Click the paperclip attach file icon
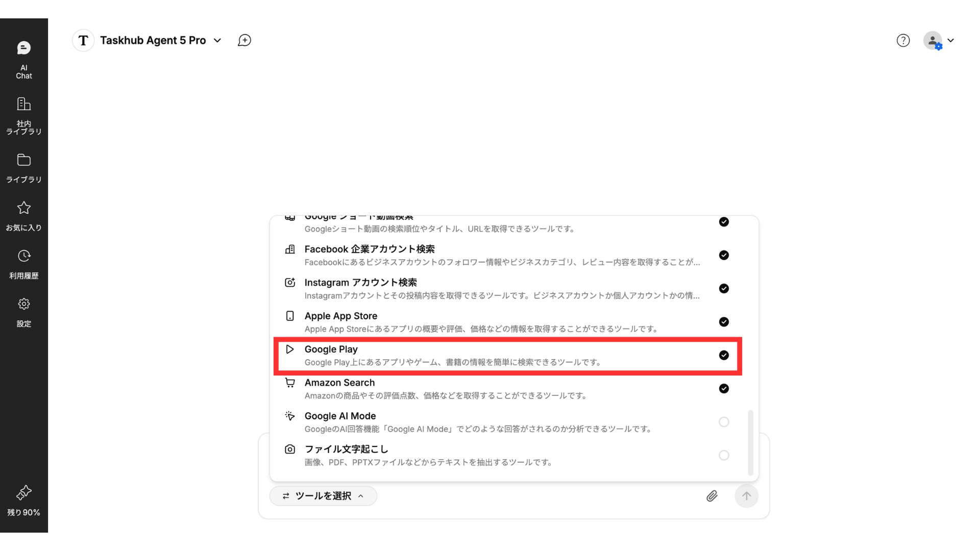Image resolution: width=980 pixels, height=551 pixels. tap(712, 496)
